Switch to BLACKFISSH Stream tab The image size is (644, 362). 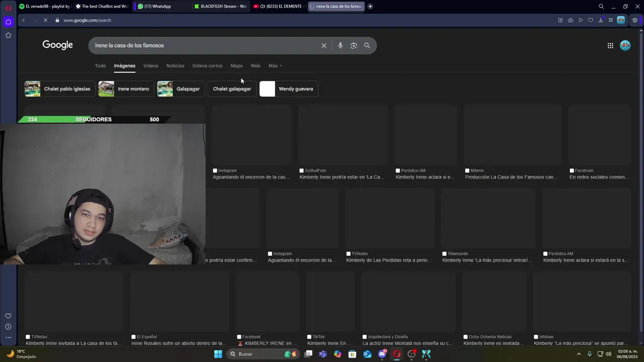(x=220, y=7)
